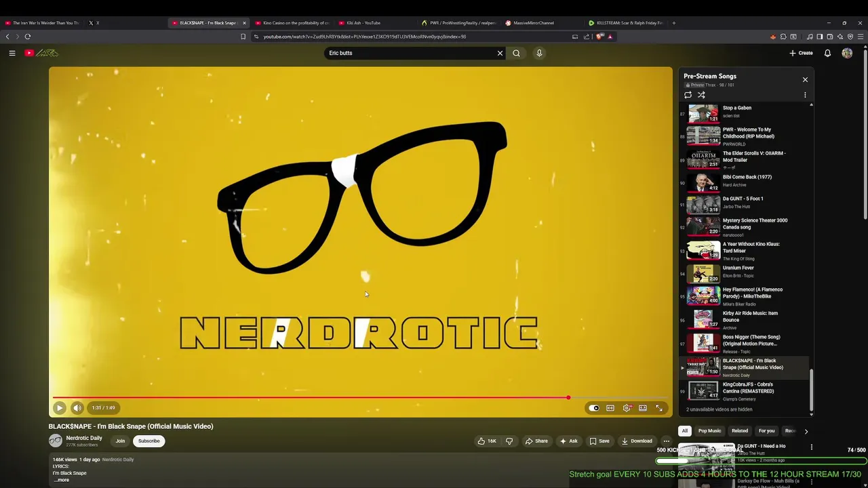Screen dimensions: 868x488
Task: Toggle playlist loop
Action: tap(688, 95)
